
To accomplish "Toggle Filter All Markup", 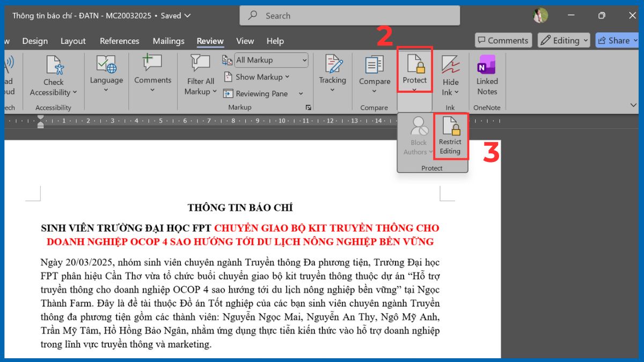I will 199,78.
